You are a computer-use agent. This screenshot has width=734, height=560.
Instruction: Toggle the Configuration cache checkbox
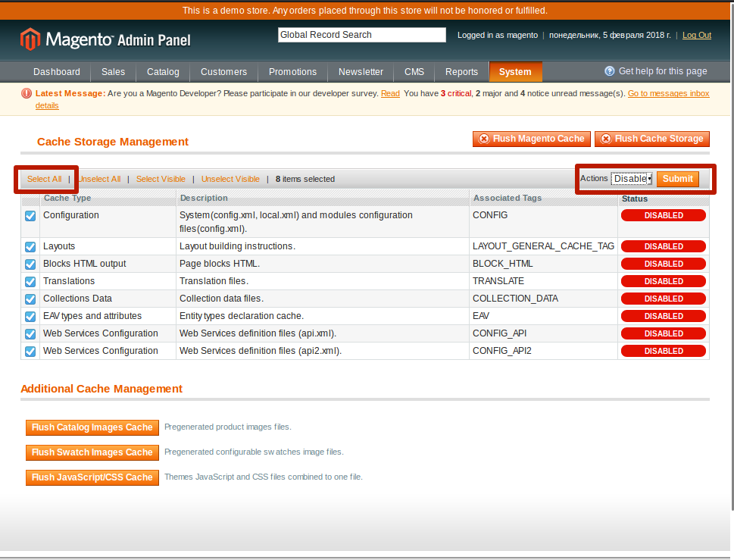[x=30, y=216]
